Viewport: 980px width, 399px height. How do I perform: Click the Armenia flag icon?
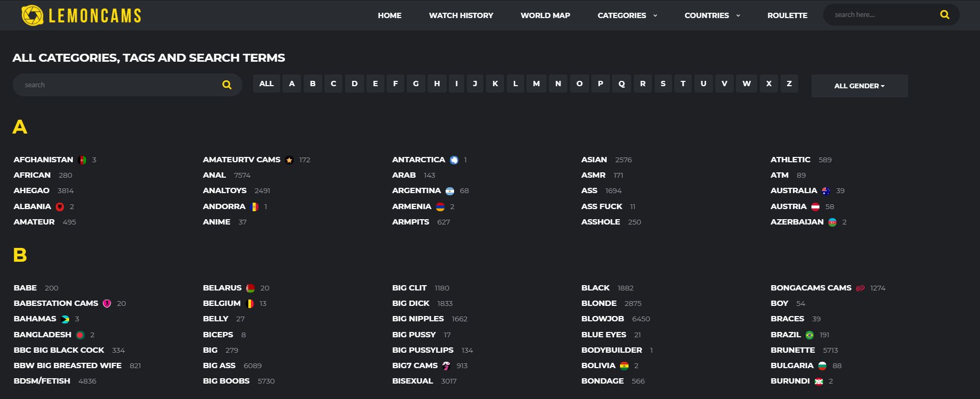(440, 207)
